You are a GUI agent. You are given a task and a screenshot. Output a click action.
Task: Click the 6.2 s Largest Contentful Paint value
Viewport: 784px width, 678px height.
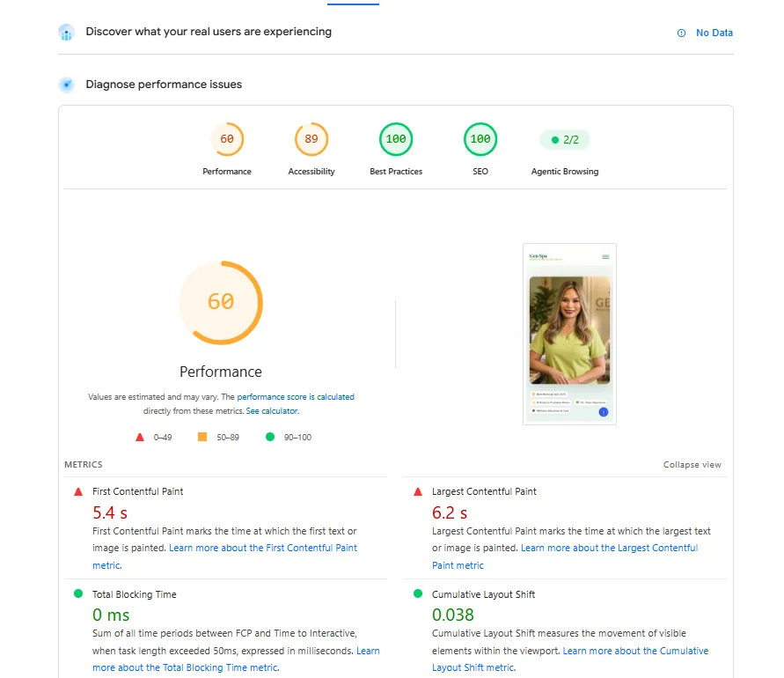coord(450,512)
